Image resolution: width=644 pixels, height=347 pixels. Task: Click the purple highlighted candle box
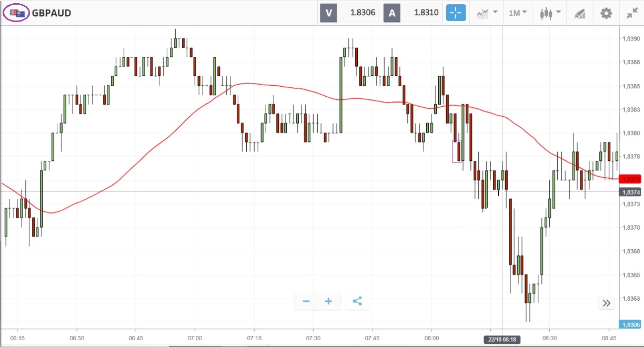point(457,151)
